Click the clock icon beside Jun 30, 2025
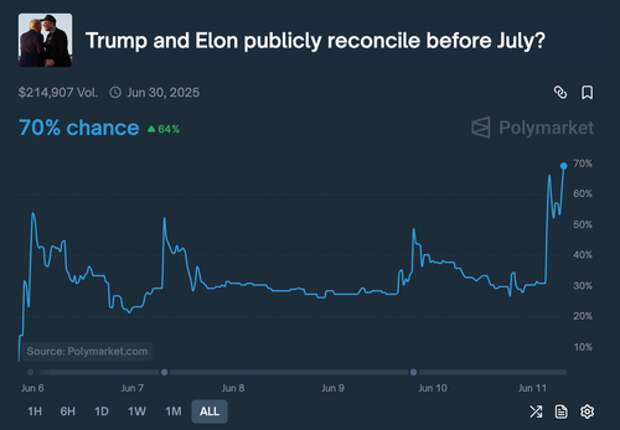The width and height of the screenshot is (620, 430). point(115,93)
